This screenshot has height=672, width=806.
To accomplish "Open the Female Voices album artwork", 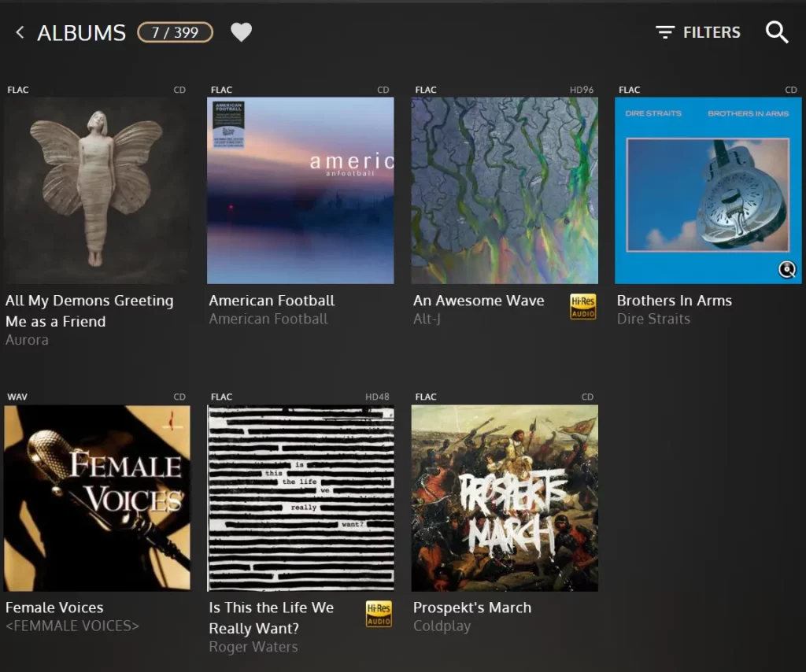I will coord(97,498).
